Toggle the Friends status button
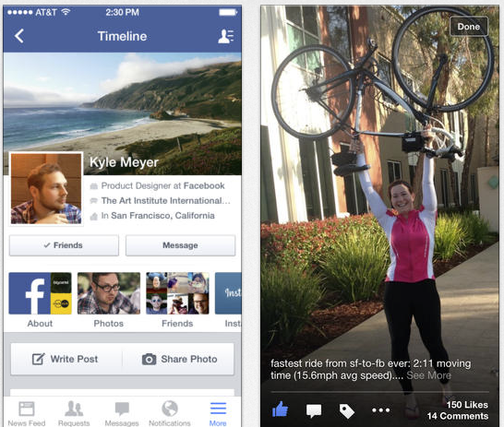The image size is (504, 427). 64,245
